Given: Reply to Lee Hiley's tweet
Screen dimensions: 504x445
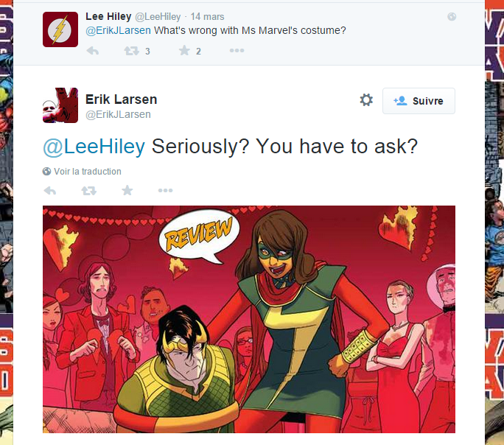Looking at the screenshot, I should point(93,51).
